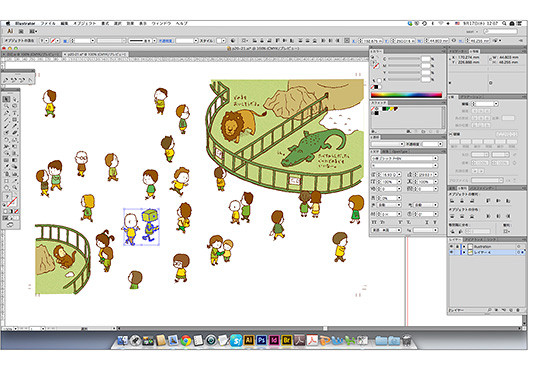Open the font family dropdown in Character panel
Screen dimensions: 546x365
(435, 158)
